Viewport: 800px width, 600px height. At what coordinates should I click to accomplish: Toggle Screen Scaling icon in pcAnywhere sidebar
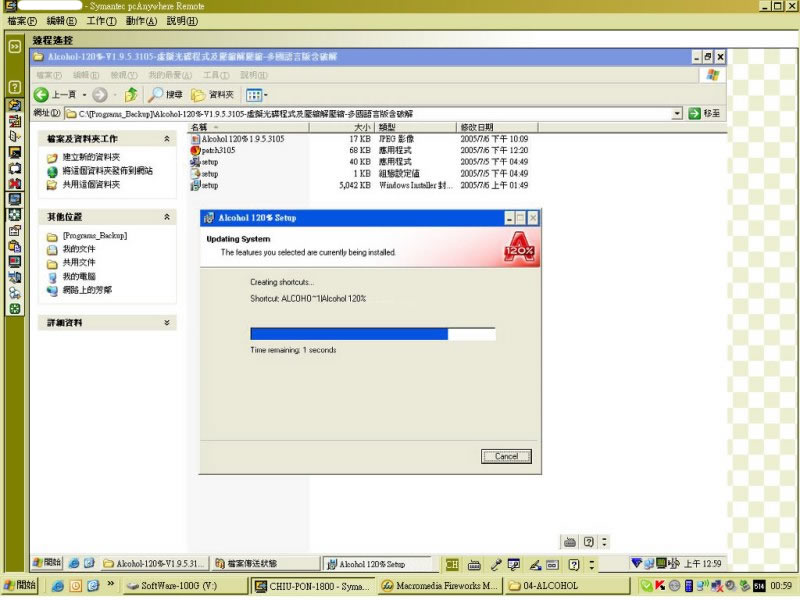pos(14,215)
